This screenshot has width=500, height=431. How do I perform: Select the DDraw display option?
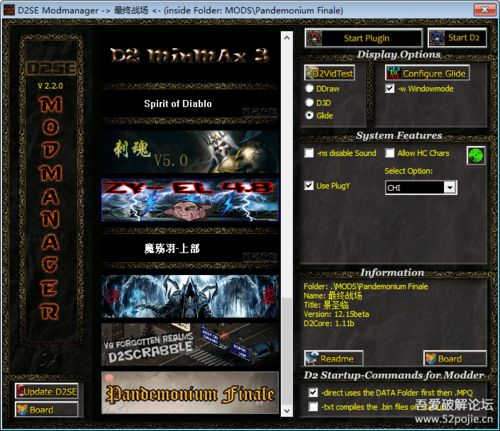point(309,88)
